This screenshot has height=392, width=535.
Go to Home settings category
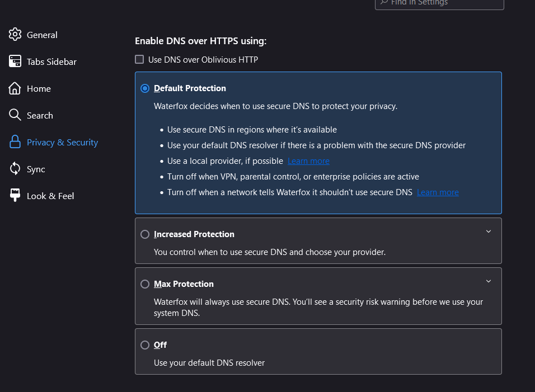(x=39, y=88)
